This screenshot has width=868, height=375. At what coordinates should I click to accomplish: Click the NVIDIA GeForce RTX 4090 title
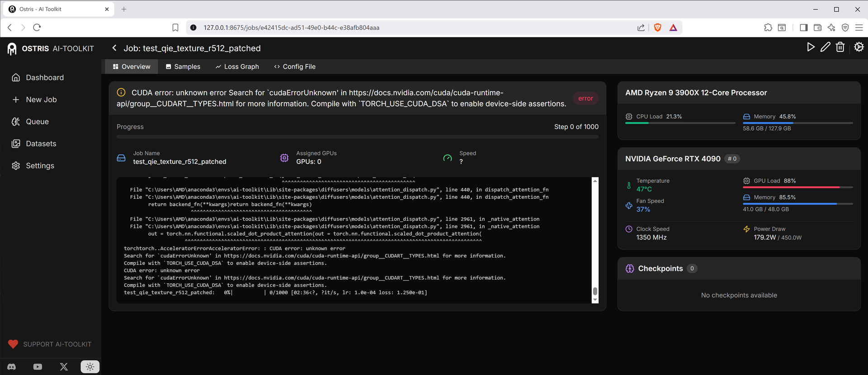coord(673,159)
